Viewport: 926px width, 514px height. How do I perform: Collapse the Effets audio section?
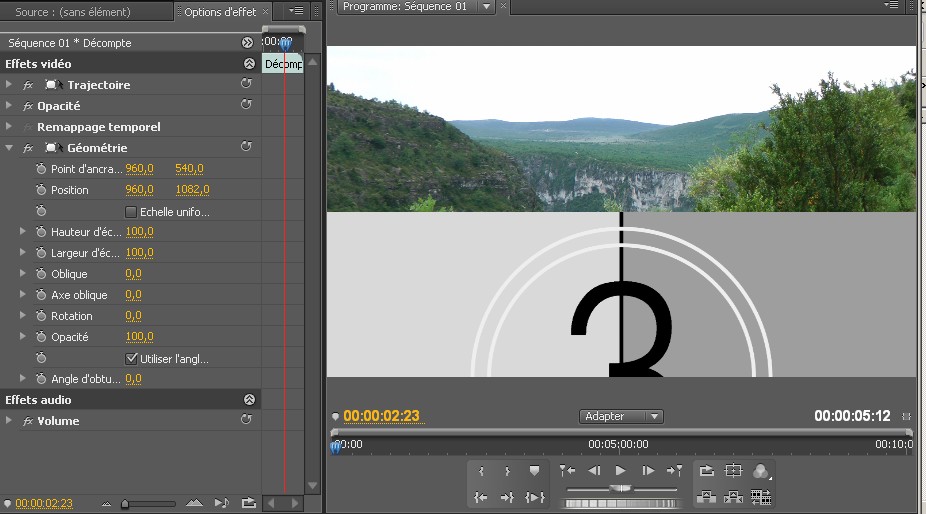(249, 399)
